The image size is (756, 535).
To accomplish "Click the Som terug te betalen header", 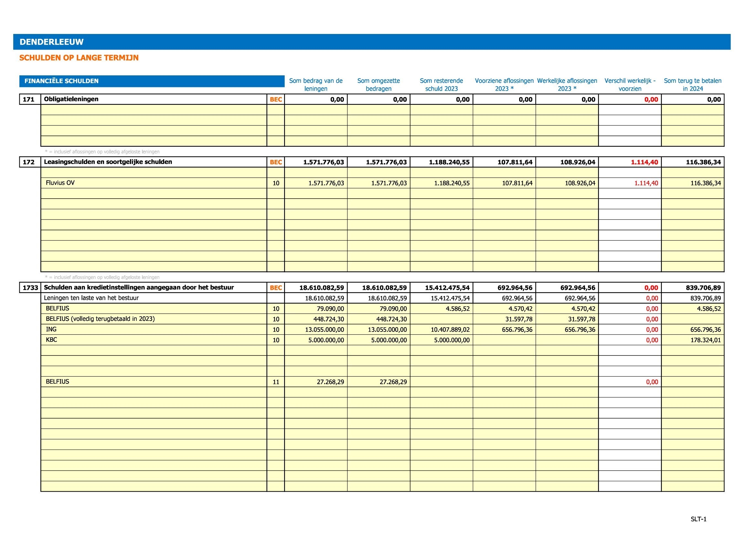I will tap(692, 85).
